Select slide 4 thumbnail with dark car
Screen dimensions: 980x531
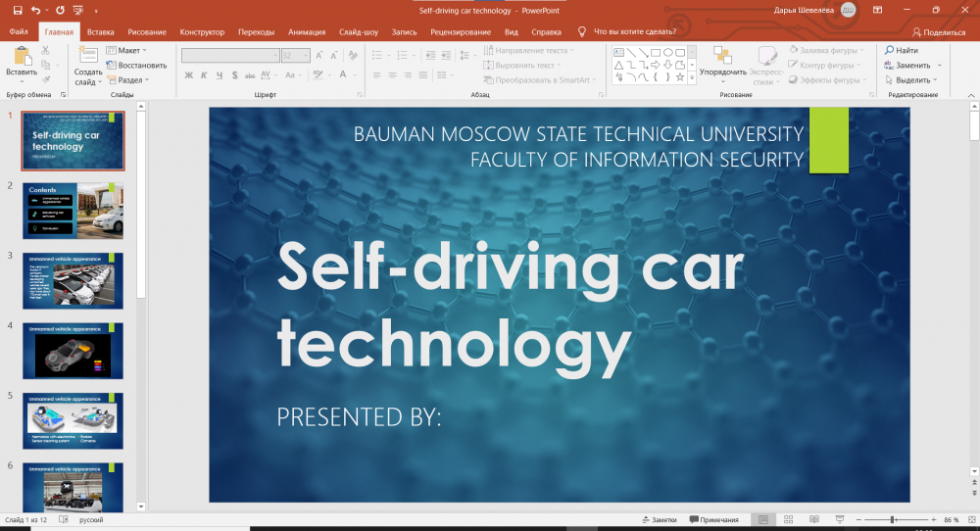pyautogui.click(x=73, y=351)
